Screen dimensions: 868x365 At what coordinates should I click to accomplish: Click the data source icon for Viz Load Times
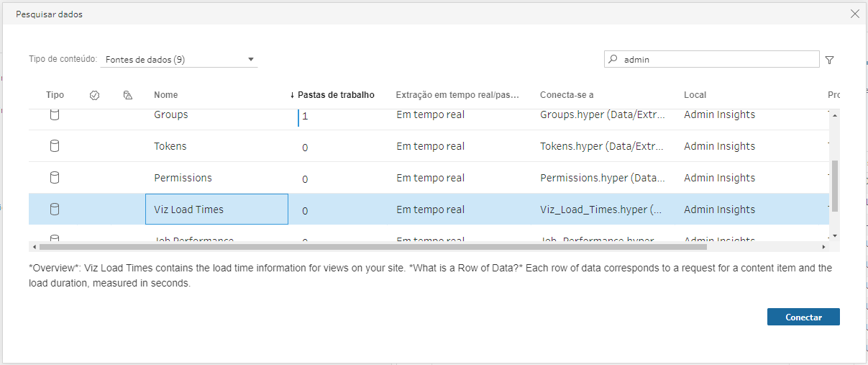pyautogui.click(x=54, y=209)
